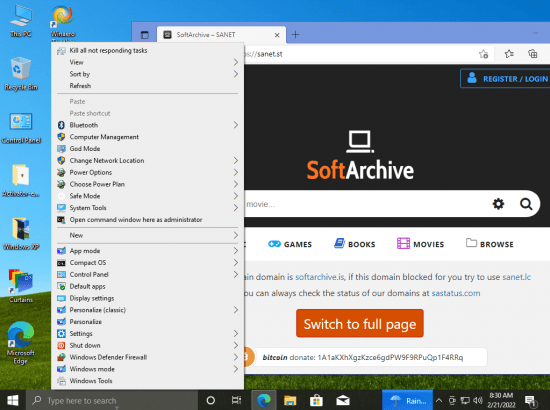Follow the sastatus.com link
This screenshot has width=550, height=410.
[x=456, y=293]
